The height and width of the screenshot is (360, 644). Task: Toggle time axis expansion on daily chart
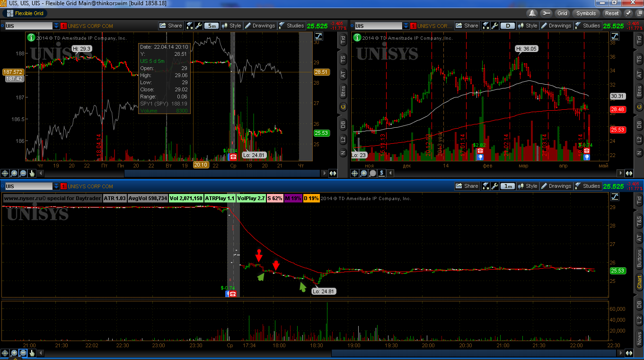(629, 173)
